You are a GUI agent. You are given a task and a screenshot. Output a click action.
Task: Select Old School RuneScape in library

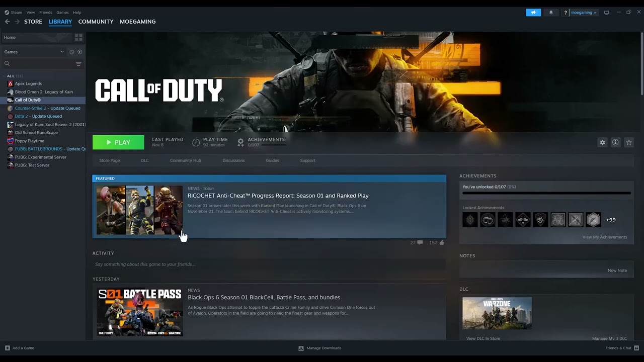(36, 133)
